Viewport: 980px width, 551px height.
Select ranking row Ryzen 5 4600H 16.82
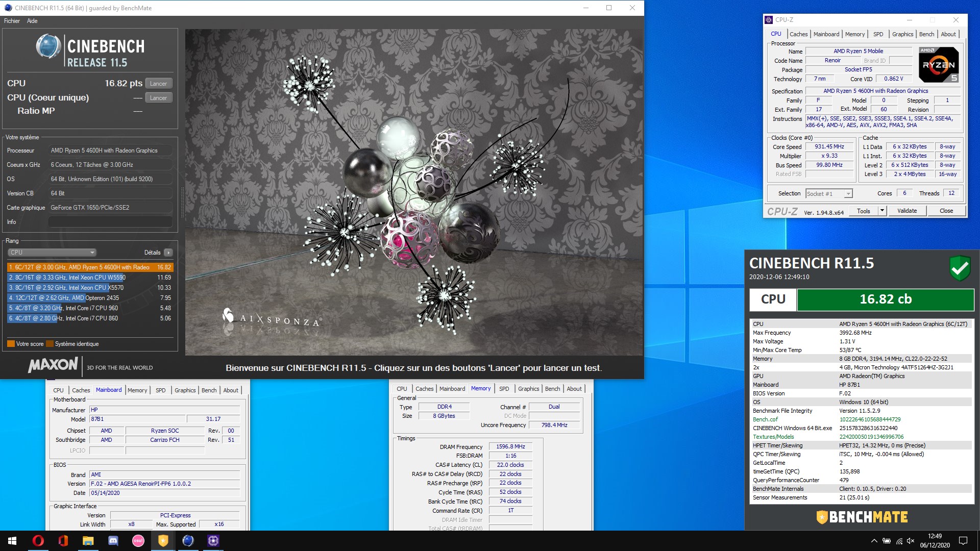90,267
